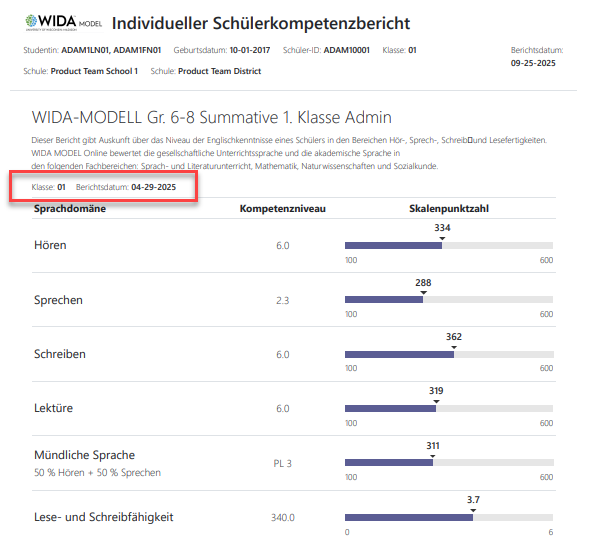Click the Product Team District text

click(x=220, y=71)
